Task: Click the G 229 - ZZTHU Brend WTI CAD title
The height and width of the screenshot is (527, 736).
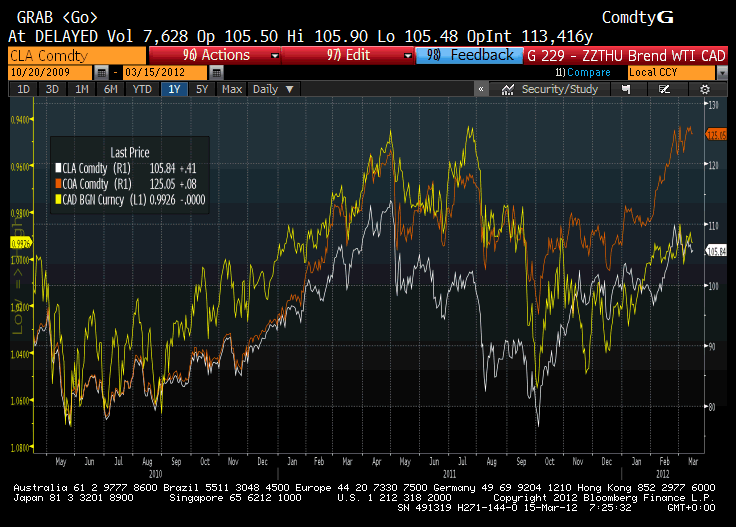Action: tap(626, 55)
